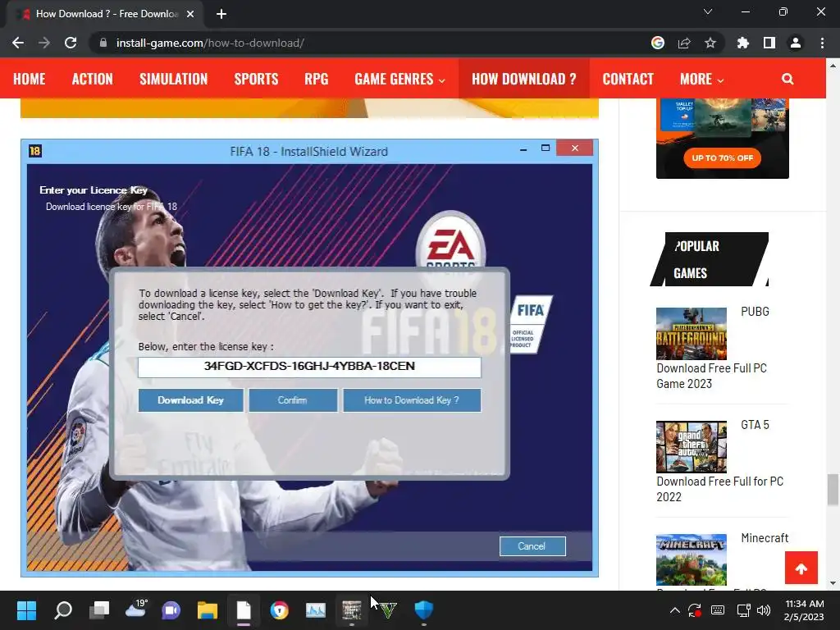Viewport: 840px width, 630px height.
Task: Open Task View on the taskbar
Action: pos(99,609)
